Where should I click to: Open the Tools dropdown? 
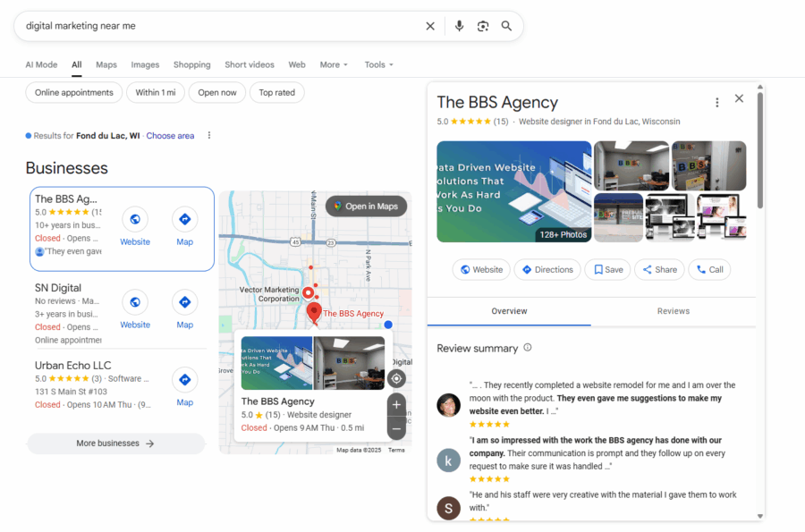click(x=378, y=64)
